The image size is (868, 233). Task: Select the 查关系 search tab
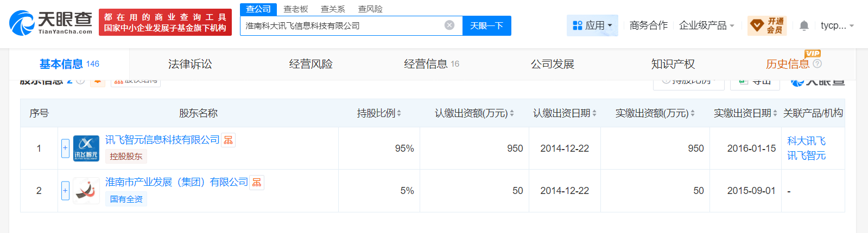click(333, 9)
